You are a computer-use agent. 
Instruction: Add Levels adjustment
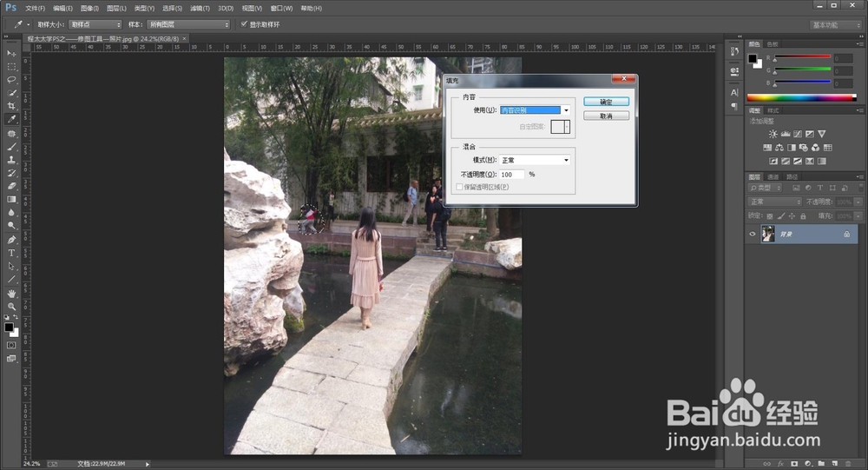785,134
